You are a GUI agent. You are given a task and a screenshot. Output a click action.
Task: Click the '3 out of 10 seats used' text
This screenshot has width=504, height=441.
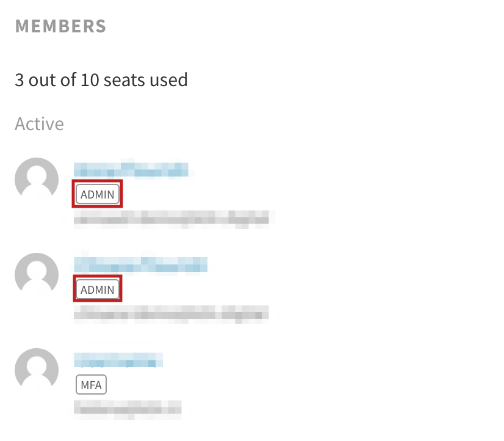[101, 80]
